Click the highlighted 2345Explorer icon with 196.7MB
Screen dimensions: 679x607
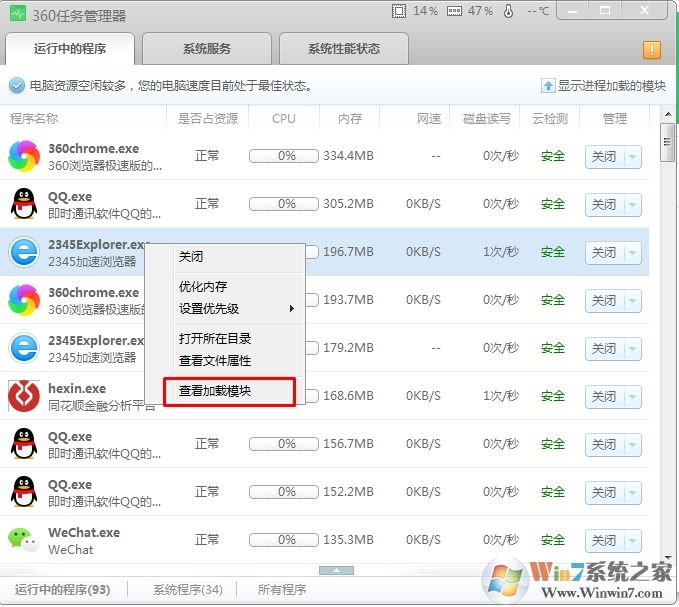(24, 252)
